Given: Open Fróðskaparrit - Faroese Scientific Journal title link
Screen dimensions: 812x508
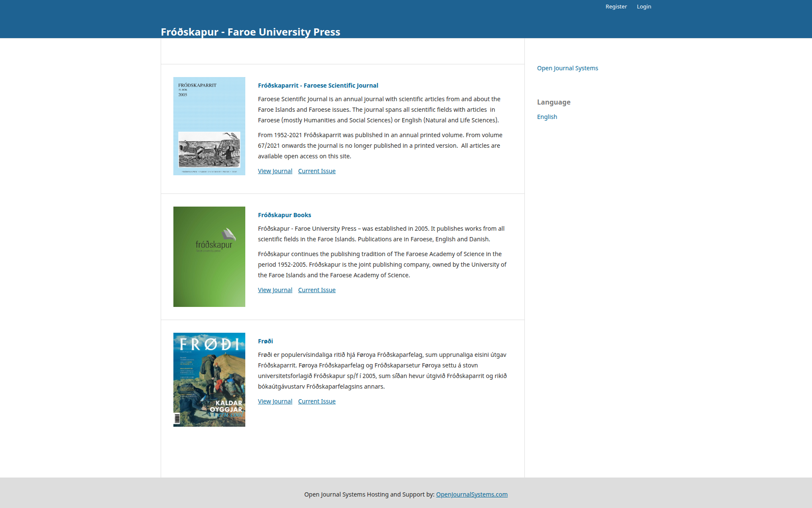Looking at the screenshot, I should tap(318, 86).
